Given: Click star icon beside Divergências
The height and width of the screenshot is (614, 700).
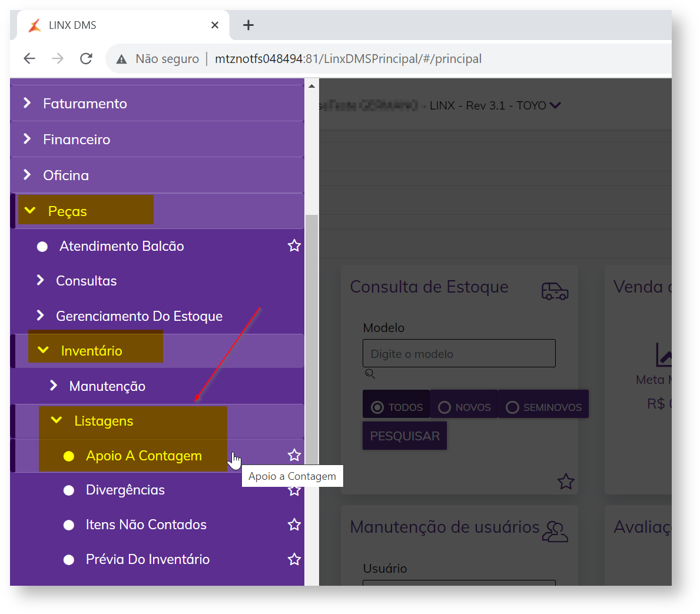Looking at the screenshot, I should pyautogui.click(x=294, y=490).
